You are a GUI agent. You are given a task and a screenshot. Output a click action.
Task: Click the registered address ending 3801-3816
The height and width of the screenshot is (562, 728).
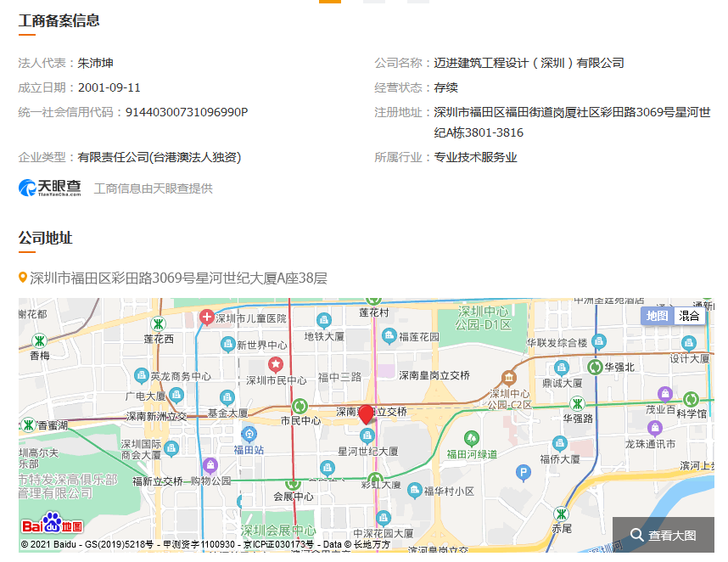(572, 122)
